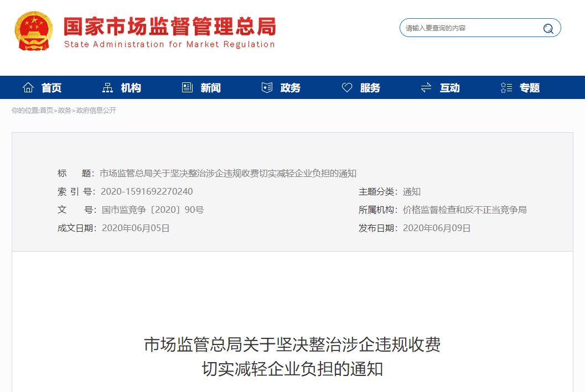Click the 成文日期 value 2020年06月05日

tap(136, 228)
